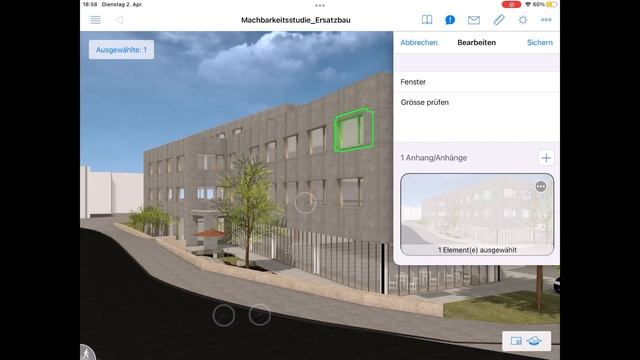The height and width of the screenshot is (360, 640).
Task: Edit the Fenster title field
Action: point(476,82)
